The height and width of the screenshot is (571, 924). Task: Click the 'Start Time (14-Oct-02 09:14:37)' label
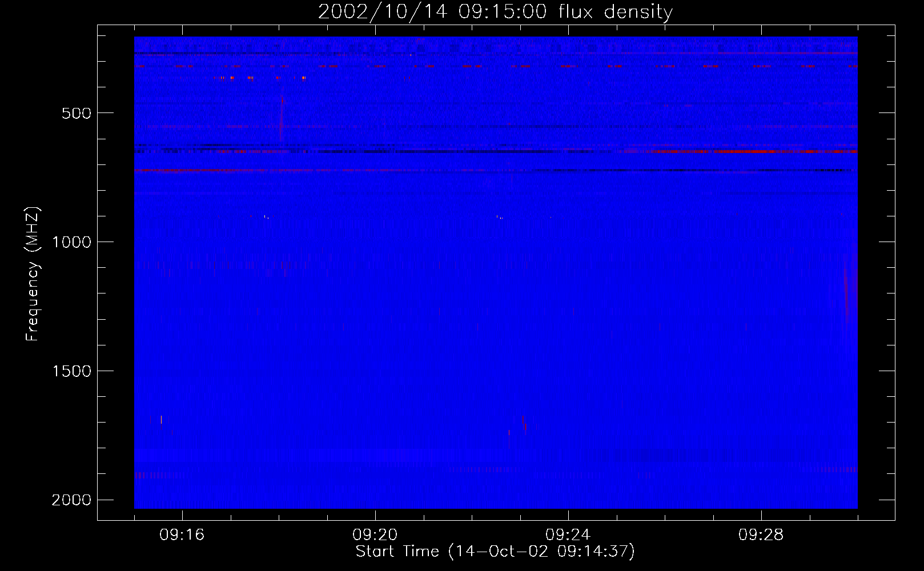click(495, 552)
